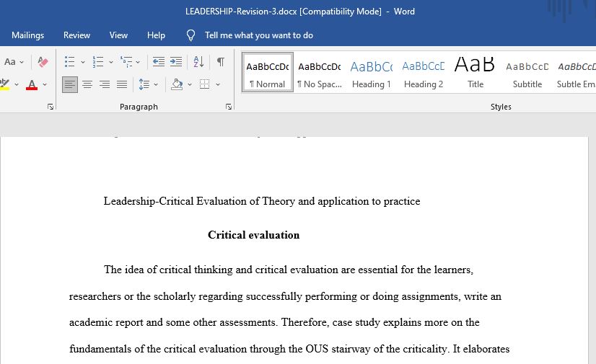The image size is (596, 364).
Task: Click the line and paragraph spacing icon
Action: (x=144, y=84)
